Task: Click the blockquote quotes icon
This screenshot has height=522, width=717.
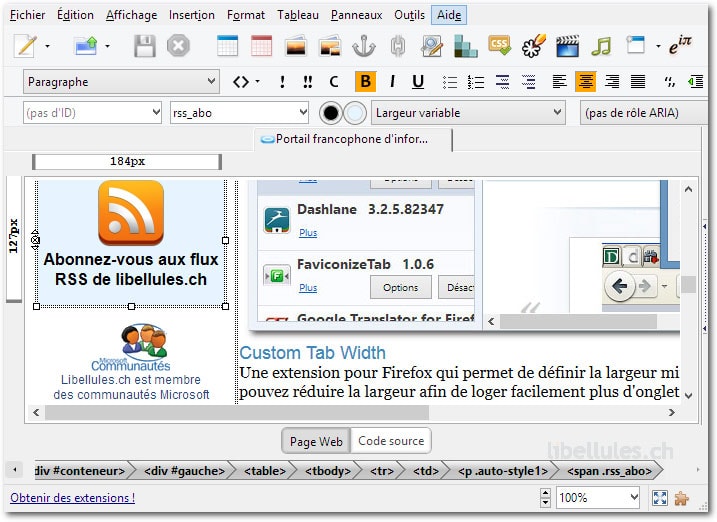Action: [669, 82]
